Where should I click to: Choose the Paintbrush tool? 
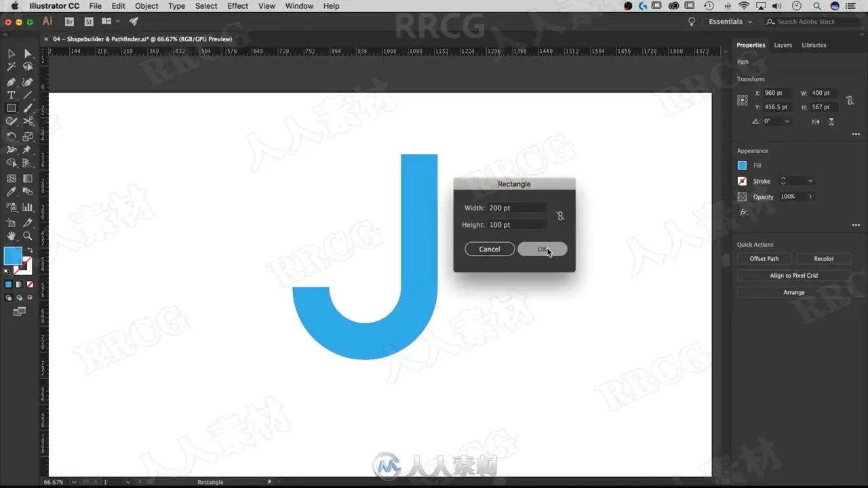[x=28, y=108]
